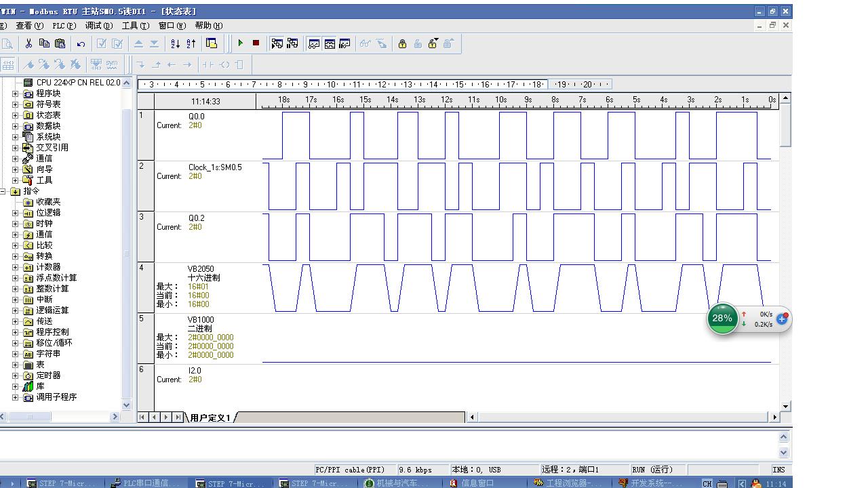Image resolution: width=868 pixels, height=488 pixels.
Task: Expand the 符号表 tree node
Action: point(16,104)
